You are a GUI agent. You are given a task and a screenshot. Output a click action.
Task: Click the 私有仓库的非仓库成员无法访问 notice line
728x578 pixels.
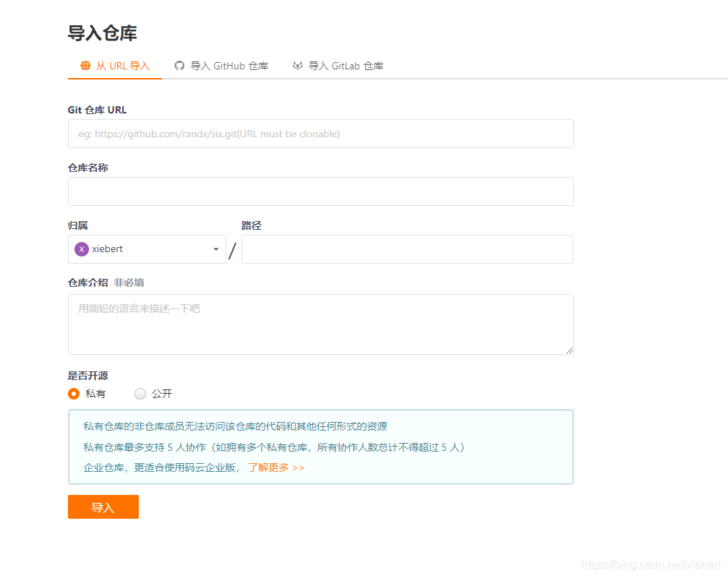[236, 426]
